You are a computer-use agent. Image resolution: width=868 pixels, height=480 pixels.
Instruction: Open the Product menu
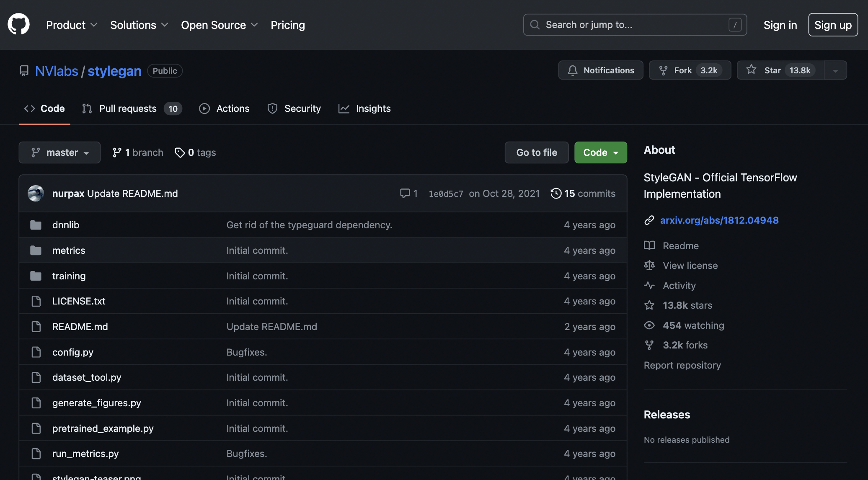point(72,25)
